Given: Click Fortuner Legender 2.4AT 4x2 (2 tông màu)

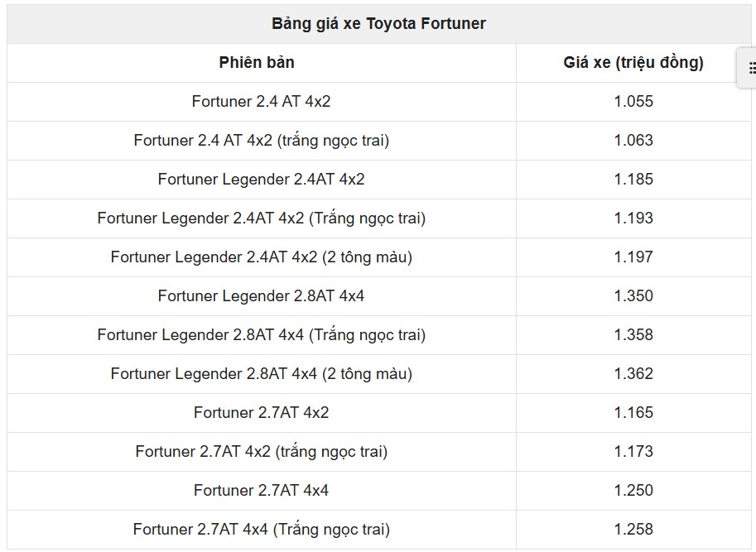Looking at the screenshot, I should (262, 257).
